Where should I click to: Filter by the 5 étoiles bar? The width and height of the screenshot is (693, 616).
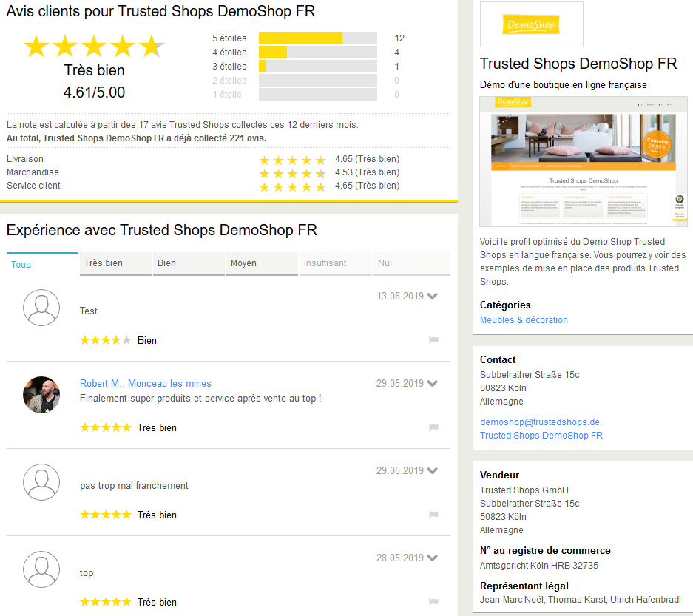pos(318,38)
